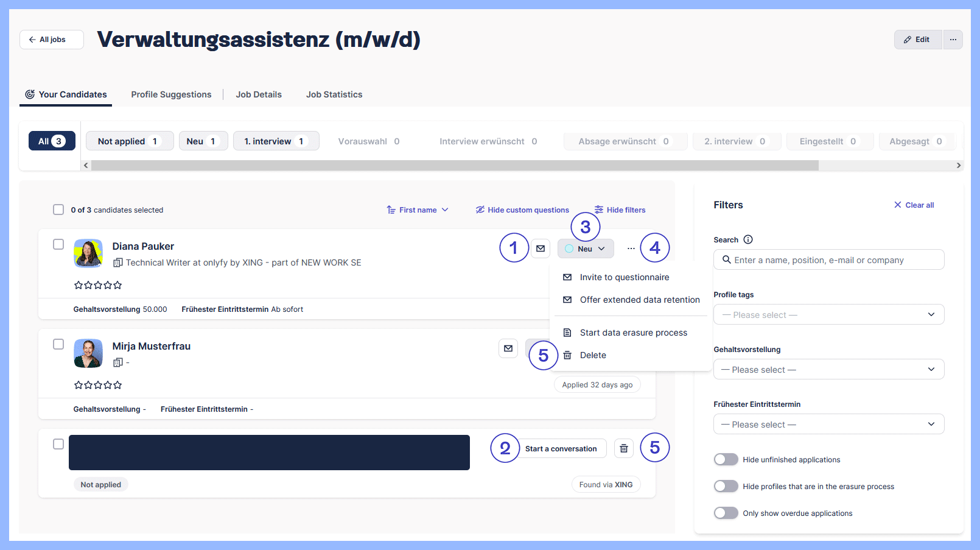Click the Hide filters sliders icon
The width and height of the screenshot is (980, 550).
pyautogui.click(x=598, y=210)
